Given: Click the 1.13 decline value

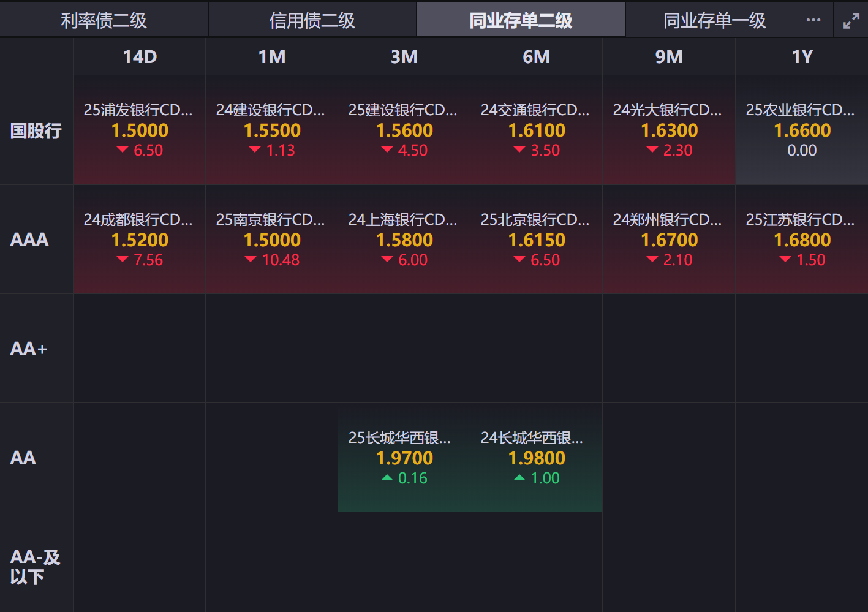Looking at the screenshot, I should click(x=281, y=150).
